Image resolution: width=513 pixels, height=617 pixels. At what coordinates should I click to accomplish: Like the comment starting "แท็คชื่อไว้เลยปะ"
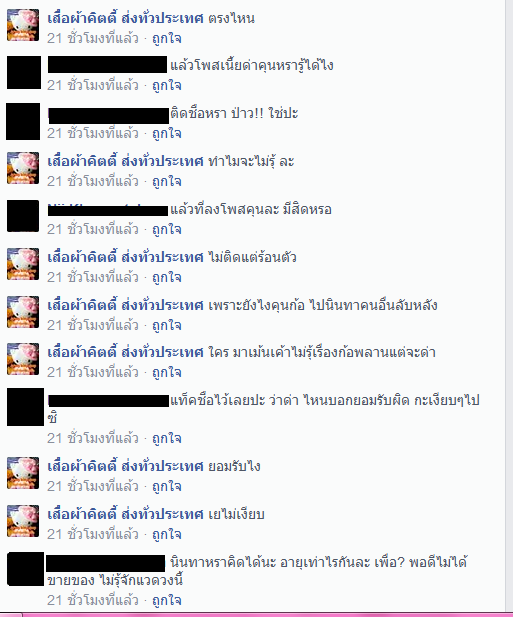pyautogui.click(x=167, y=438)
